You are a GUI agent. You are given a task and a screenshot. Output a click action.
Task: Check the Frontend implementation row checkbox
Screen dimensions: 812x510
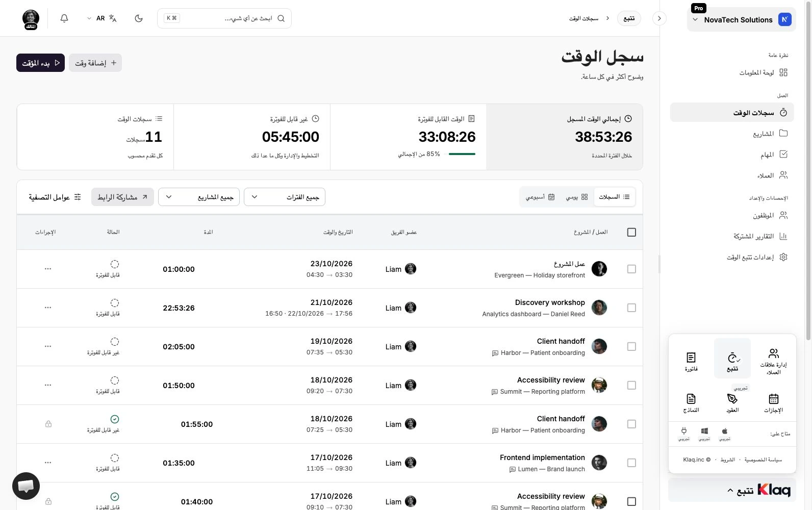coord(631,463)
